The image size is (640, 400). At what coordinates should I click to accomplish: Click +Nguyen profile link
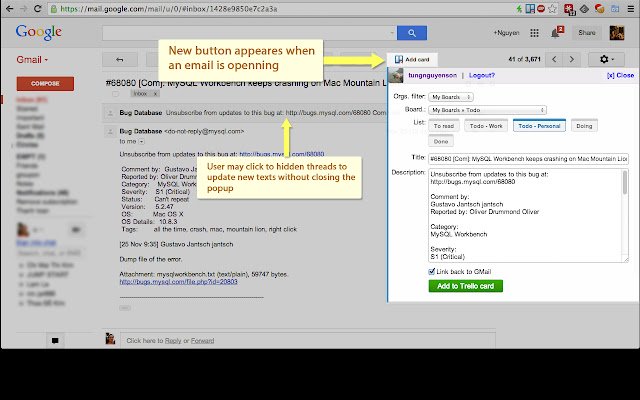[x=506, y=33]
